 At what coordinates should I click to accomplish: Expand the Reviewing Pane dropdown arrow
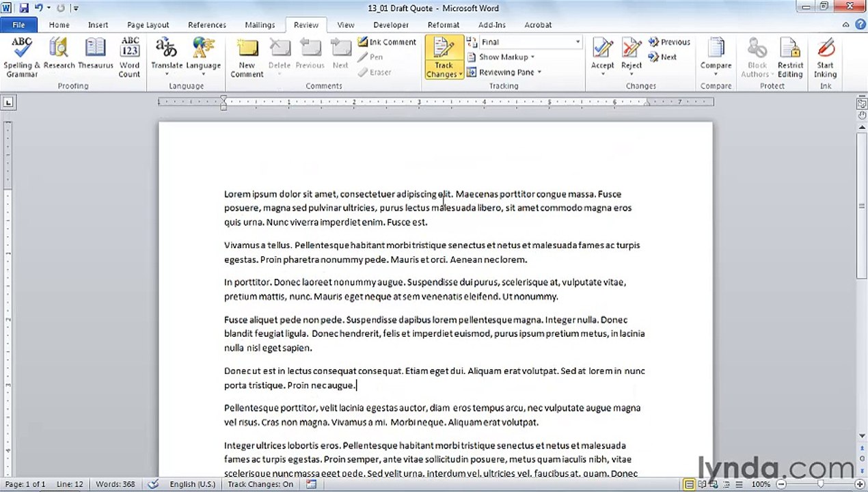pos(539,72)
